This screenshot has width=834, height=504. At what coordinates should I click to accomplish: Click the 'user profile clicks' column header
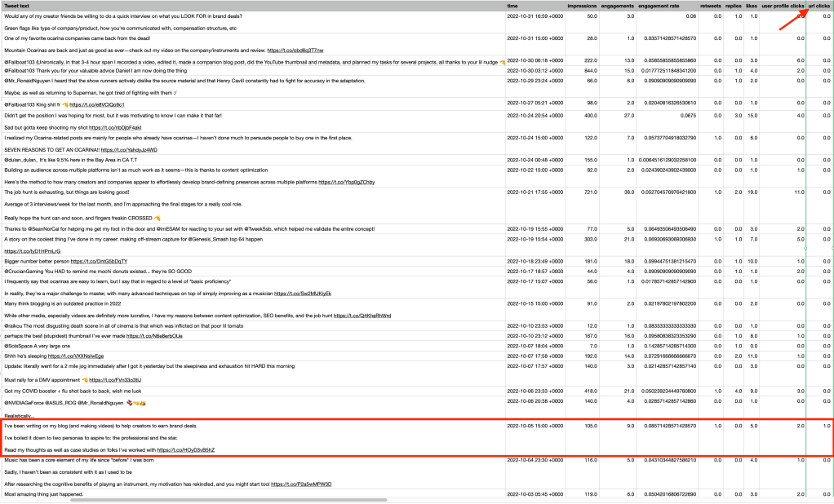[x=783, y=6]
